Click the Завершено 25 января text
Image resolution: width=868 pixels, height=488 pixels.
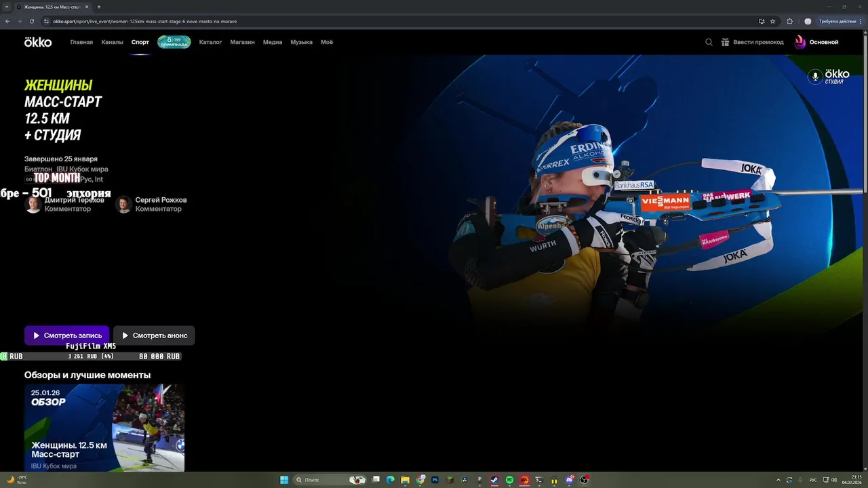point(61,159)
